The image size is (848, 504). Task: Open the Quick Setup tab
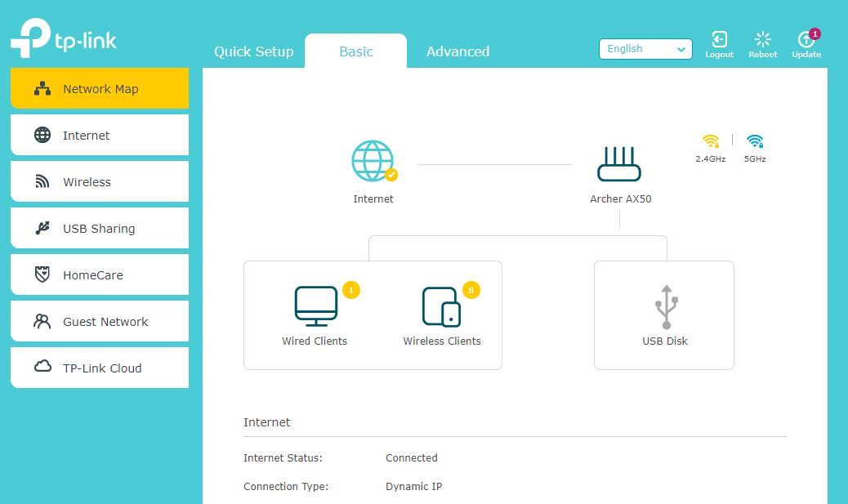(x=253, y=51)
